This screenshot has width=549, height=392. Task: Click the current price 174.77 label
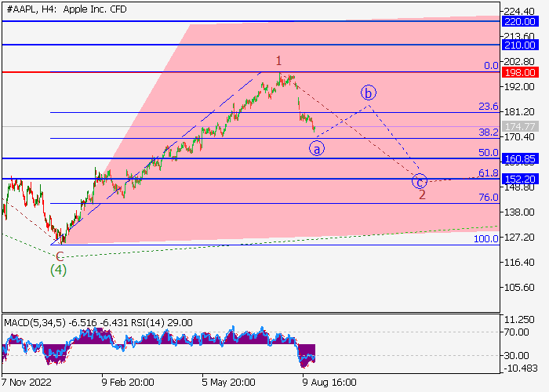[x=519, y=126]
